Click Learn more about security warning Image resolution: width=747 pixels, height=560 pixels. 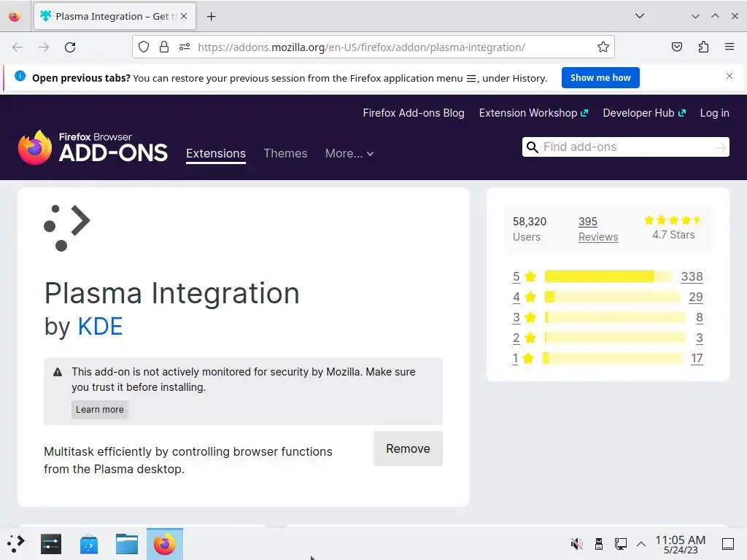99,410
